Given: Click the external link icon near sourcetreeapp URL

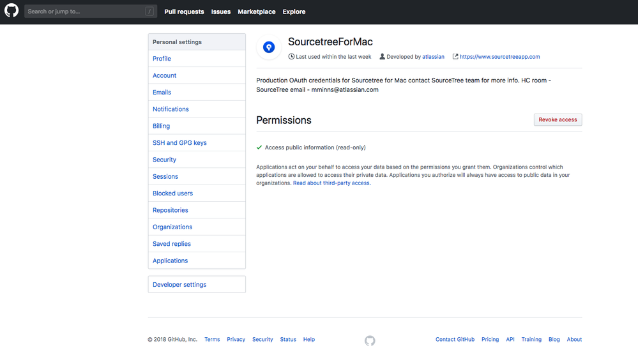Looking at the screenshot, I should tap(455, 57).
